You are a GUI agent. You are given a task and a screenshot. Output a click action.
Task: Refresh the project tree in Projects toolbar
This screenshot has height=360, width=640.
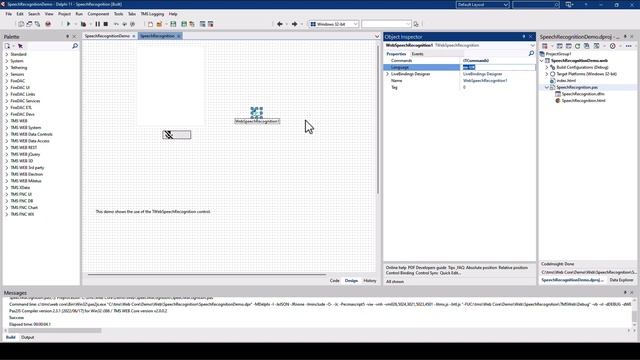577,46
